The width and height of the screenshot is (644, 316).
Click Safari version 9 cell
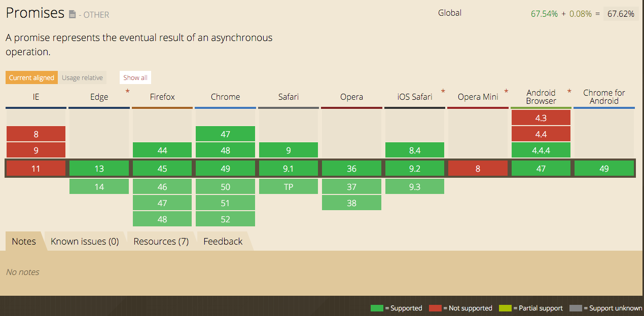click(x=289, y=150)
